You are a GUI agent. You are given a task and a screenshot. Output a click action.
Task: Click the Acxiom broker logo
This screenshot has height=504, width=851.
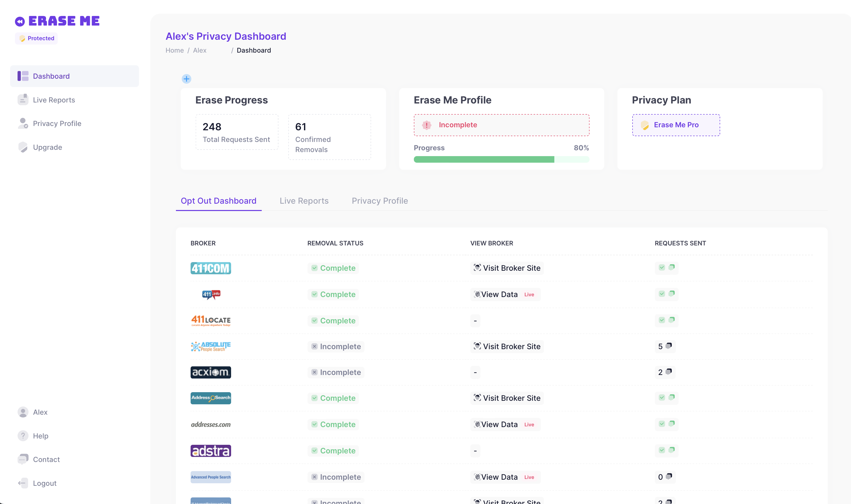pyautogui.click(x=211, y=372)
